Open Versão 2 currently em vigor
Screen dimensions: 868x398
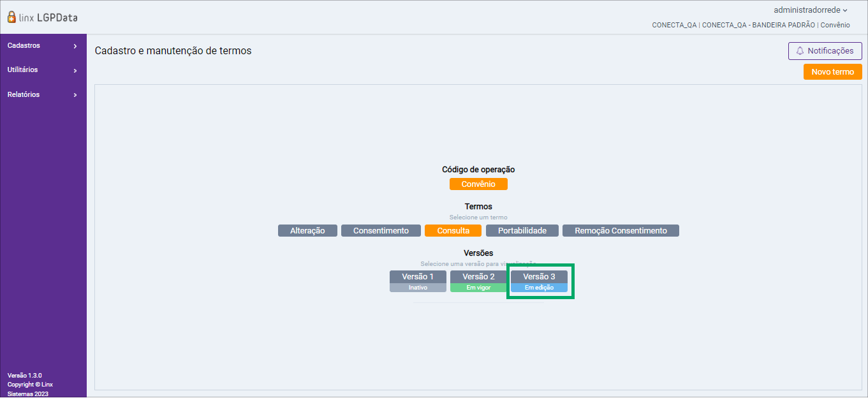478,281
